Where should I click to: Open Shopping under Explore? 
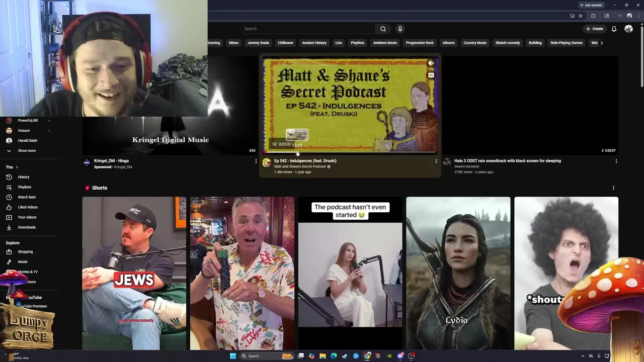click(x=25, y=252)
